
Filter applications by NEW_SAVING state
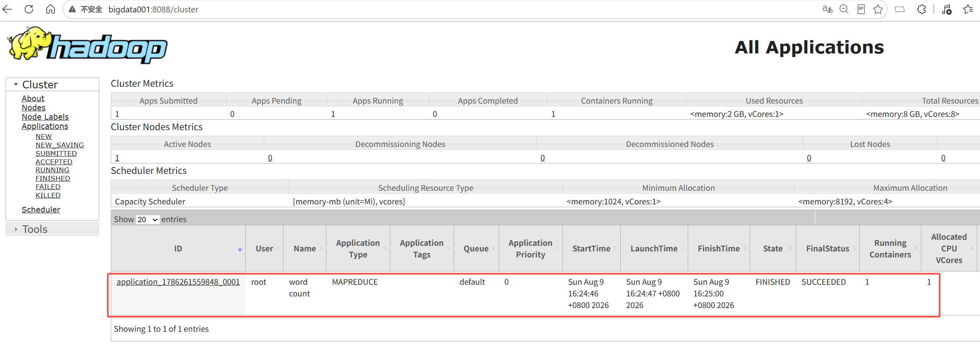pyautogui.click(x=60, y=145)
